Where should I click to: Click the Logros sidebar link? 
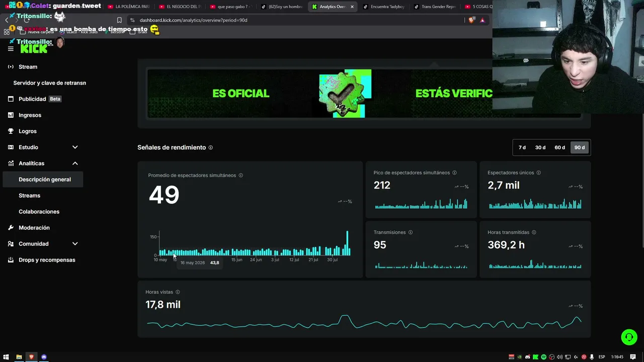pos(28,131)
